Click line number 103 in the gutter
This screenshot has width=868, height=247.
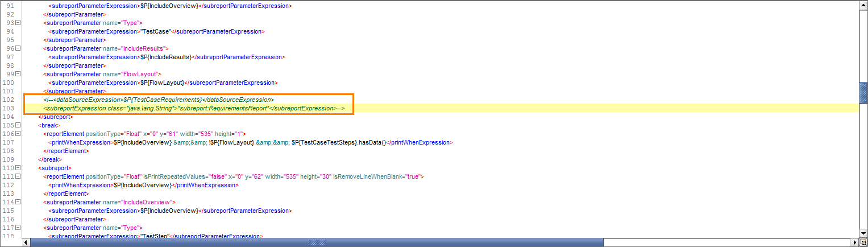[9, 108]
